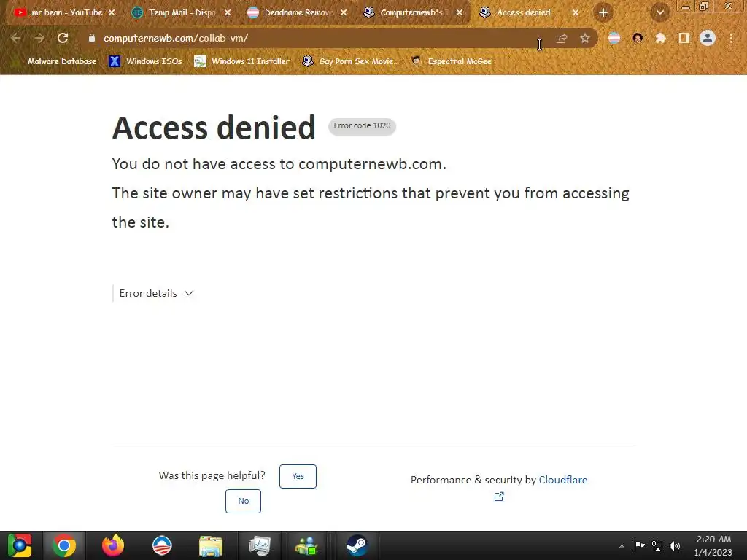Launch Firefox from the taskbar
Image resolution: width=747 pixels, height=560 pixels.
pos(113,545)
